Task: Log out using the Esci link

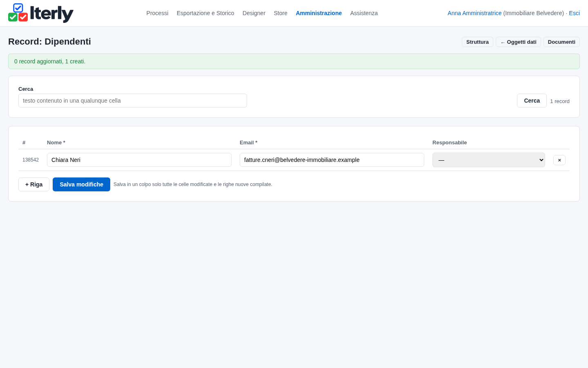Action: (x=574, y=13)
